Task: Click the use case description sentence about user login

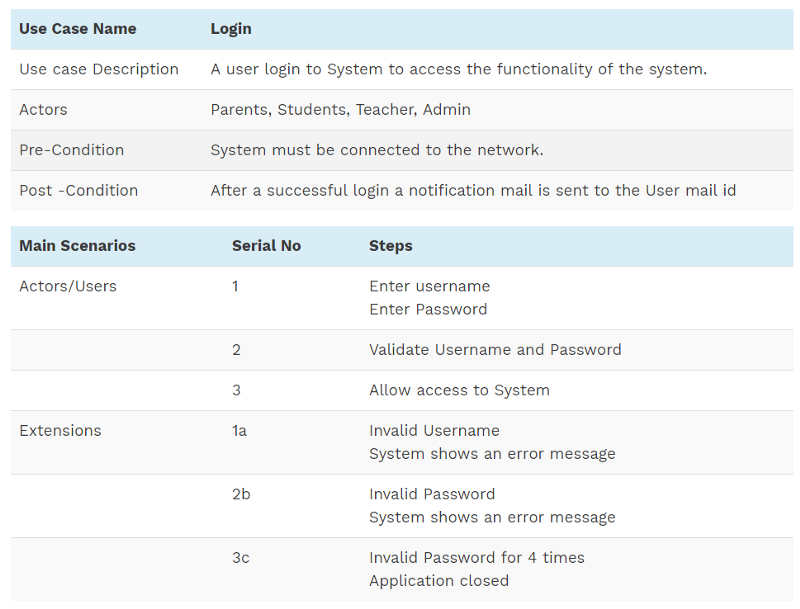Action: (458, 69)
